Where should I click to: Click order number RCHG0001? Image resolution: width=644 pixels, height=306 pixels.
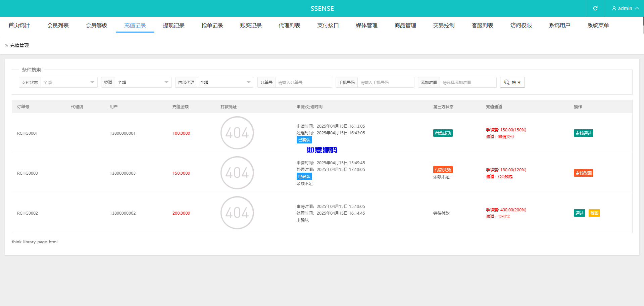coord(28,133)
